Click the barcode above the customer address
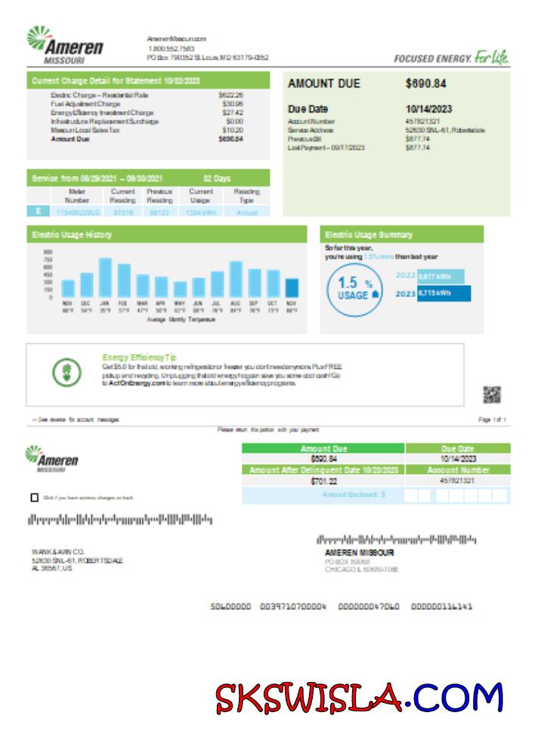 119,519
